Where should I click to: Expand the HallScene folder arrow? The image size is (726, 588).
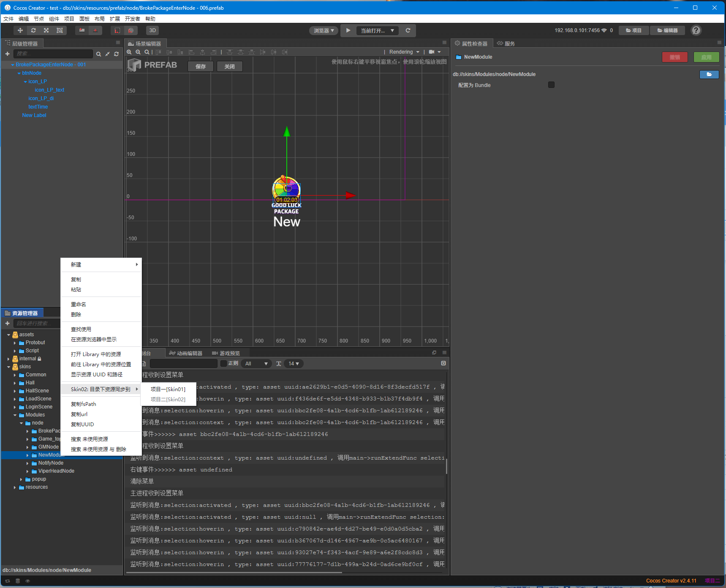[x=15, y=391]
